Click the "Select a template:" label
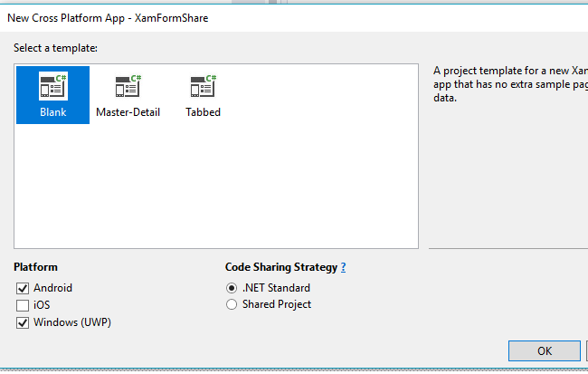The height and width of the screenshot is (374, 588). (55, 48)
